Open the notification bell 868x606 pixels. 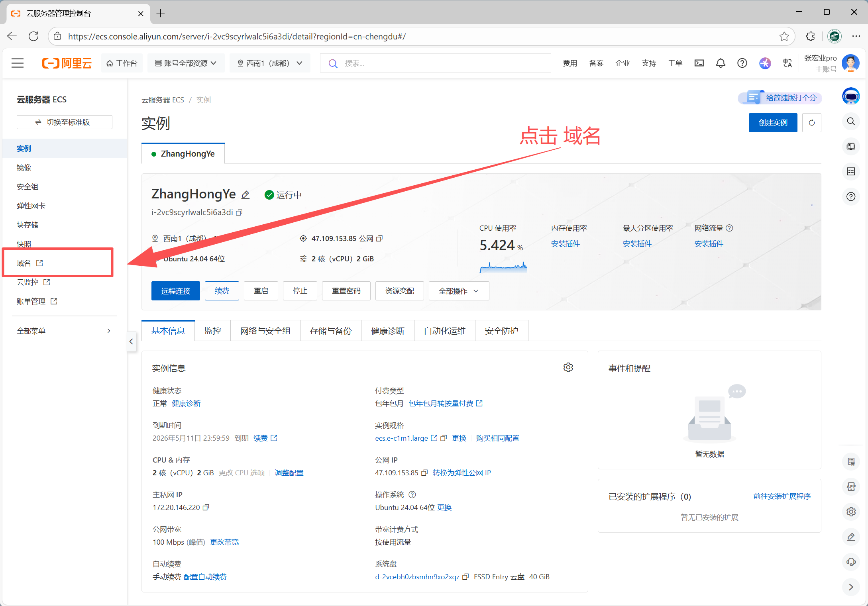click(x=721, y=63)
